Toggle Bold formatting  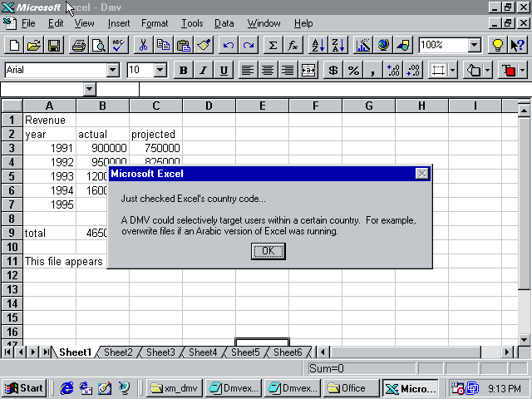183,70
